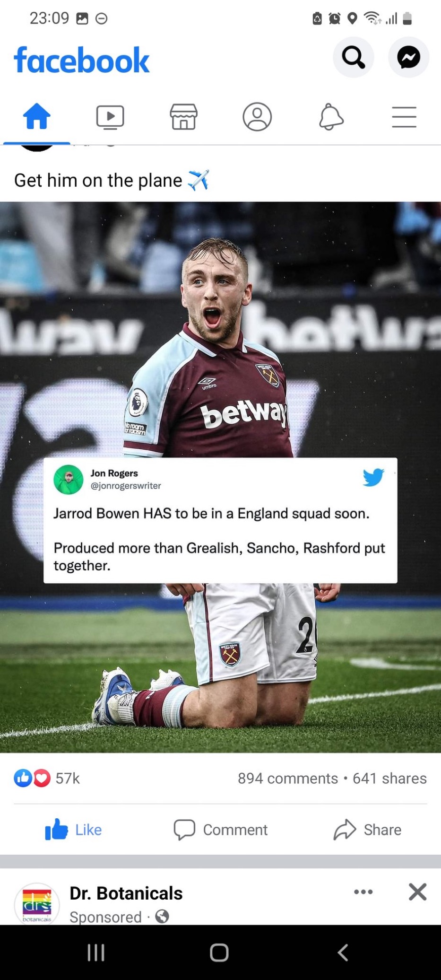Tap the Android recent apps button
The image size is (441, 980).
point(96,953)
